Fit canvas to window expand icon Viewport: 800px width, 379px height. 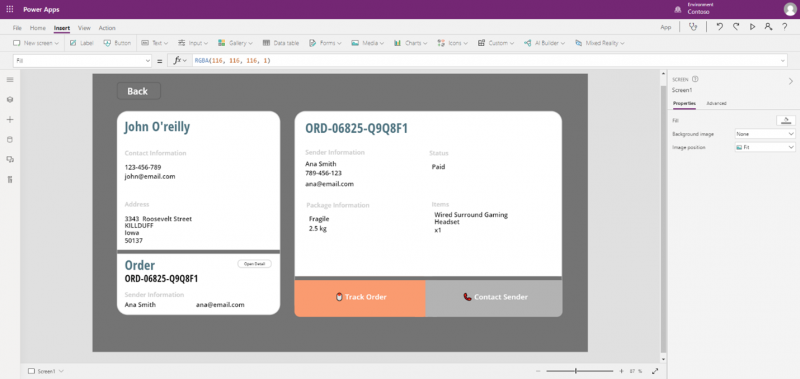point(656,371)
